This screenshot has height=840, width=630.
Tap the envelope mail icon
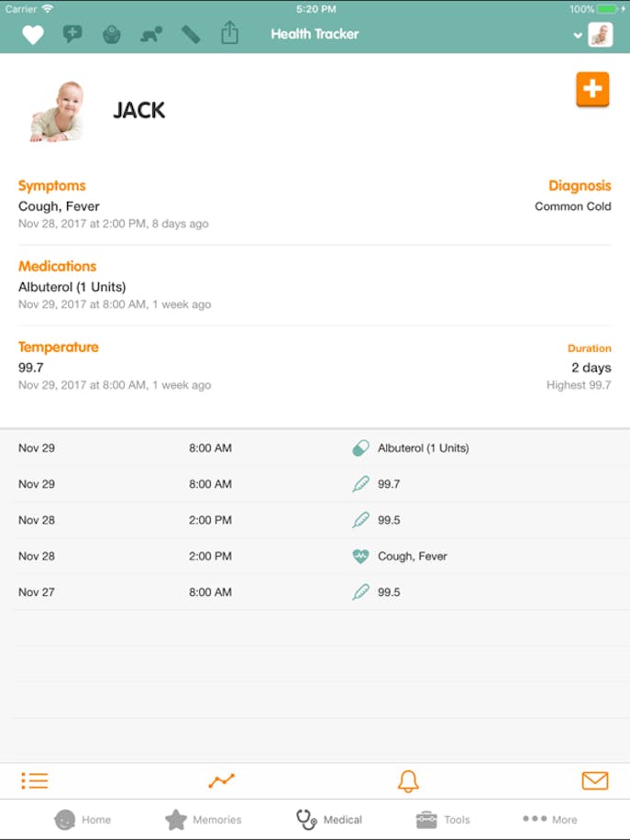pos(595,781)
